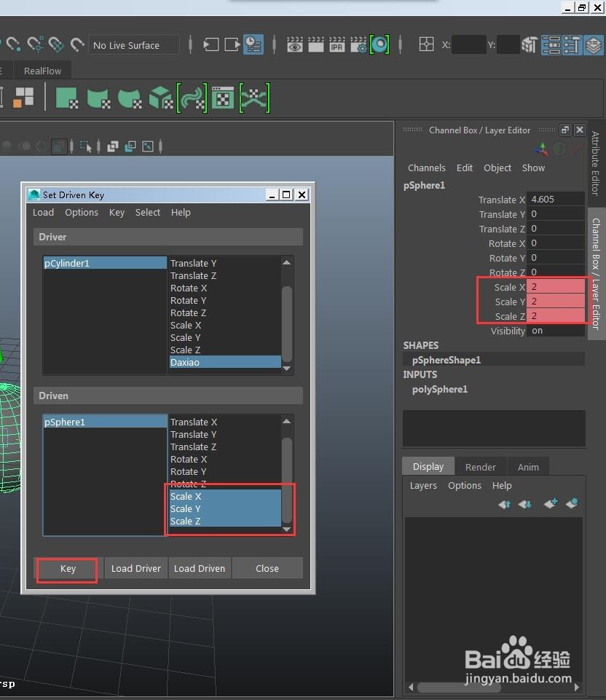Select Translate X in Driven attribute list
606x700 pixels.
(x=225, y=422)
